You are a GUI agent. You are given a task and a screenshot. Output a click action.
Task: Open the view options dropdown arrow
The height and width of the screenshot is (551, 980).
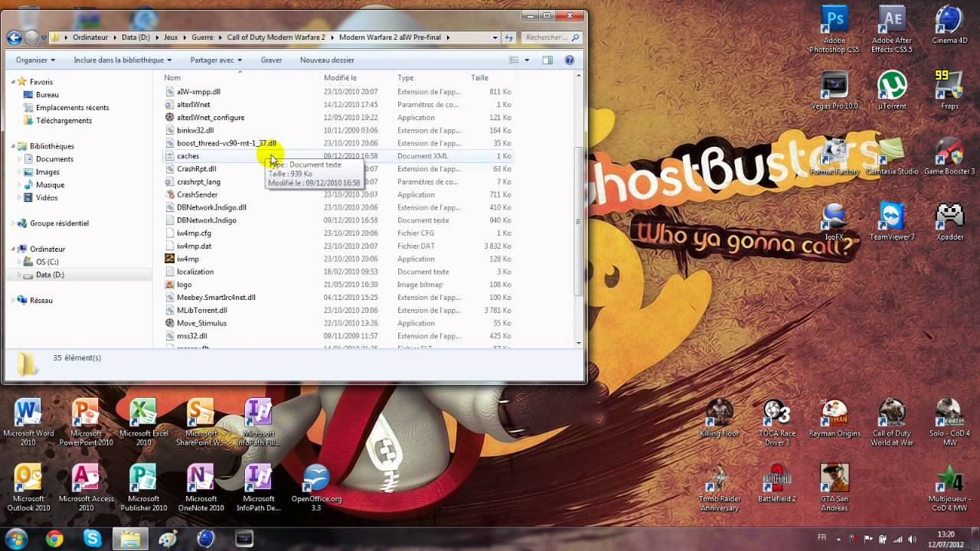527,60
